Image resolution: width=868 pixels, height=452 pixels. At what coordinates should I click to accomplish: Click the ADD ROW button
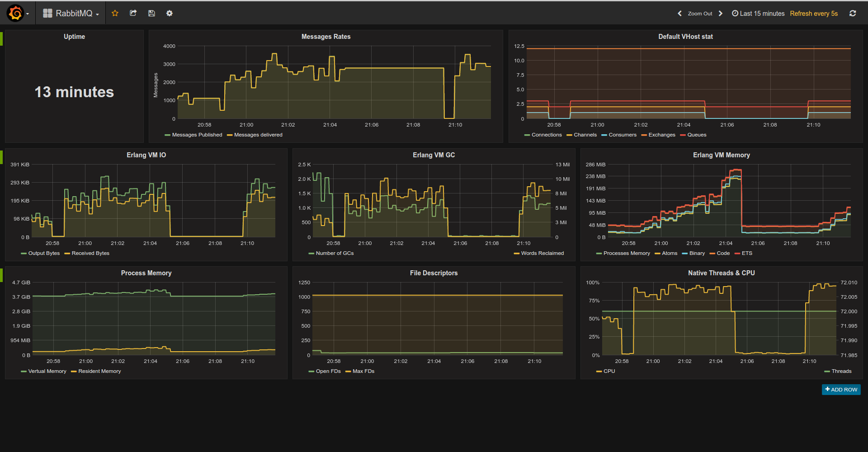point(841,389)
